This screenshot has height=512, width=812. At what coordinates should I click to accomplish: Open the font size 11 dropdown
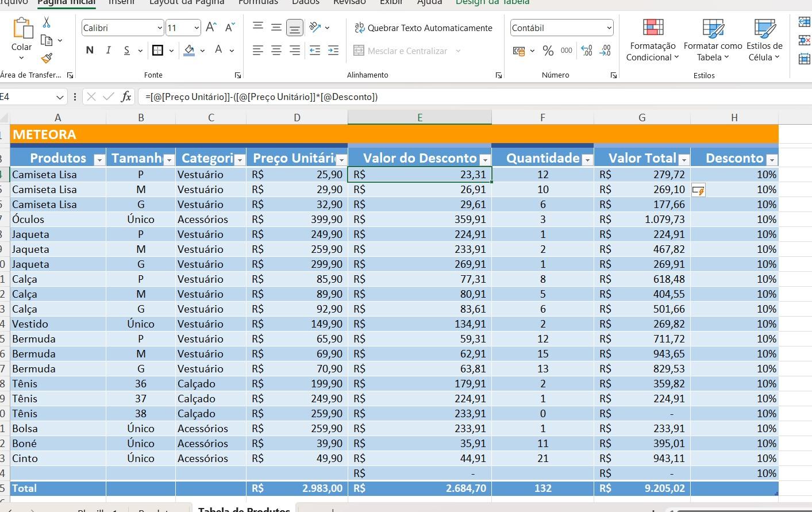point(197,28)
